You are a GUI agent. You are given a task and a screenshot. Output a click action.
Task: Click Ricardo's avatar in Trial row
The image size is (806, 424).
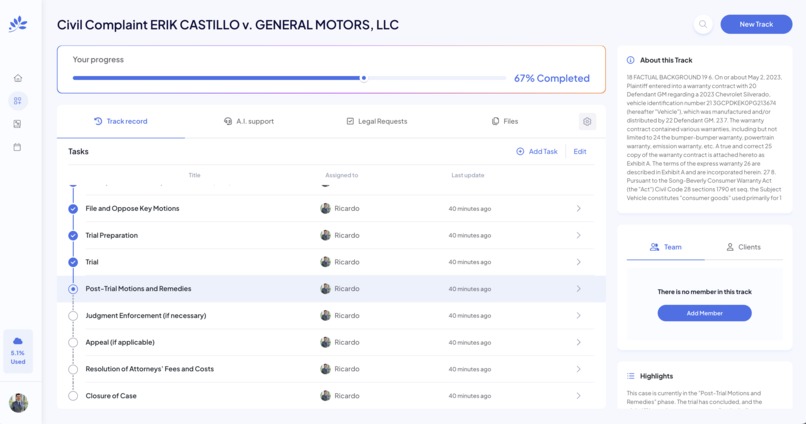pyautogui.click(x=325, y=262)
